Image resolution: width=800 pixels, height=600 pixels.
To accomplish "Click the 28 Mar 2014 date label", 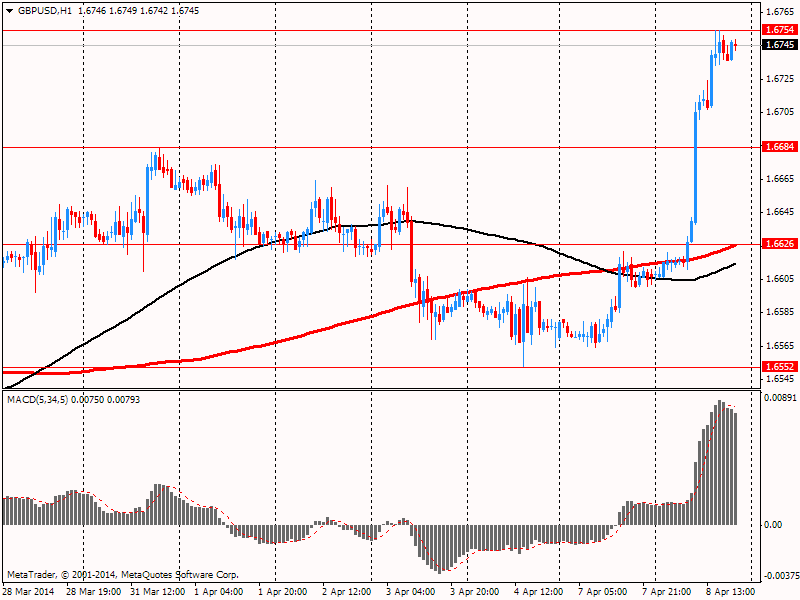I will 29,592.
